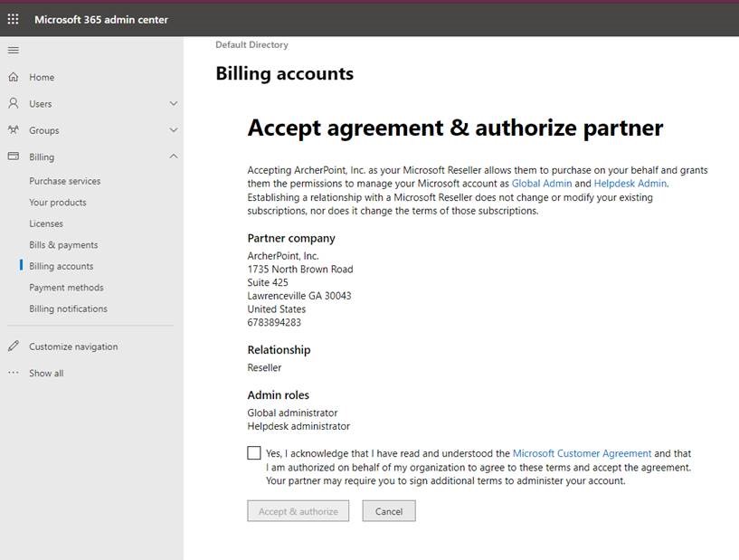Image resolution: width=739 pixels, height=560 pixels.
Task: Click the Reseller relationship value
Action: click(264, 367)
